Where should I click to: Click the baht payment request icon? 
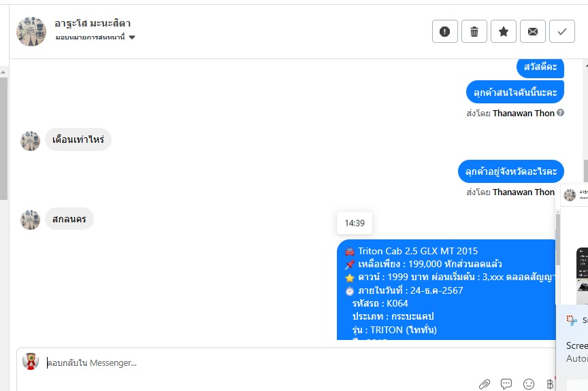point(550,384)
